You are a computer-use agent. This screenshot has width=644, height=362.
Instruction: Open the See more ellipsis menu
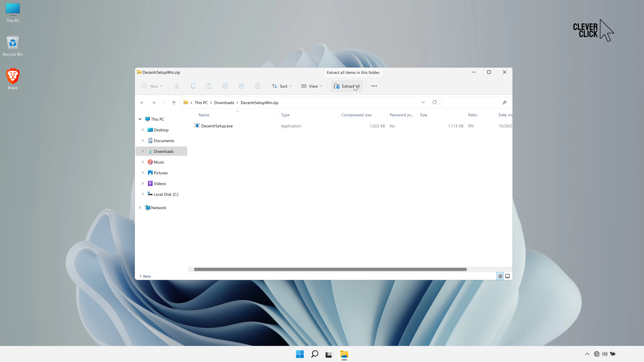374,86
